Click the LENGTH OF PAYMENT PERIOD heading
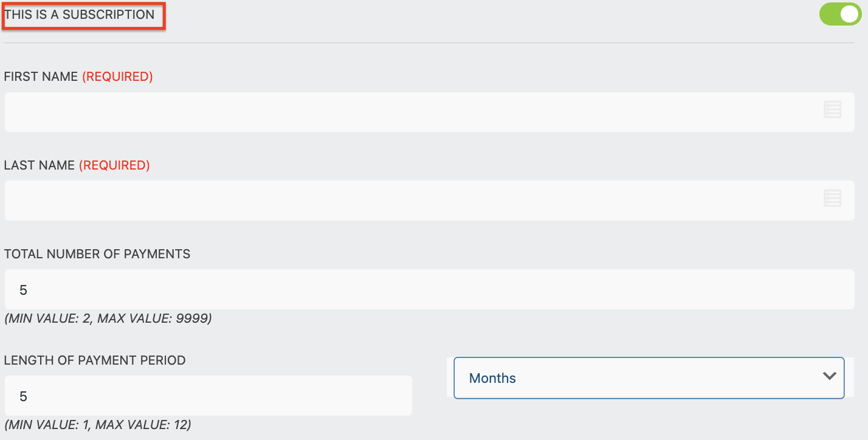The image size is (868, 440). 94,360
